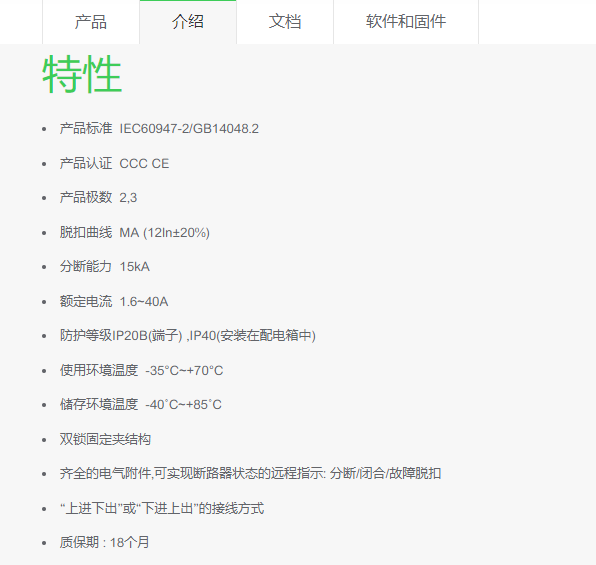596x565 pixels.
Task: Click the 储存环境温度 -40°C~+85°C entry
Action: [x=140, y=405]
